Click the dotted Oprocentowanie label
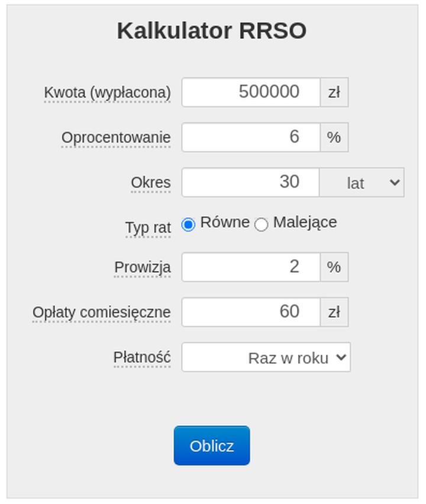 (117, 137)
